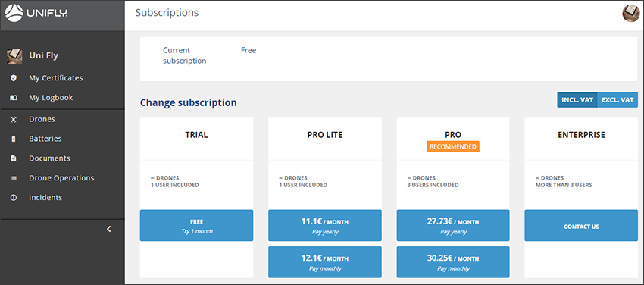
Task: Click 1 USER INCLUDED in the Trial card
Action: tap(174, 185)
